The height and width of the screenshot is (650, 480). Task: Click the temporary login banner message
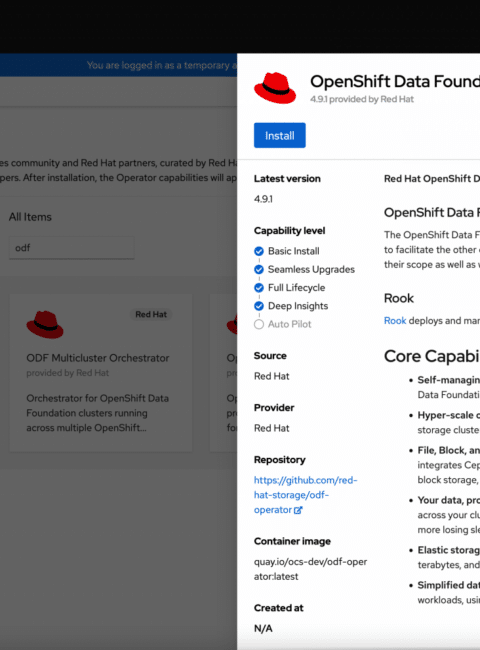pos(162,65)
